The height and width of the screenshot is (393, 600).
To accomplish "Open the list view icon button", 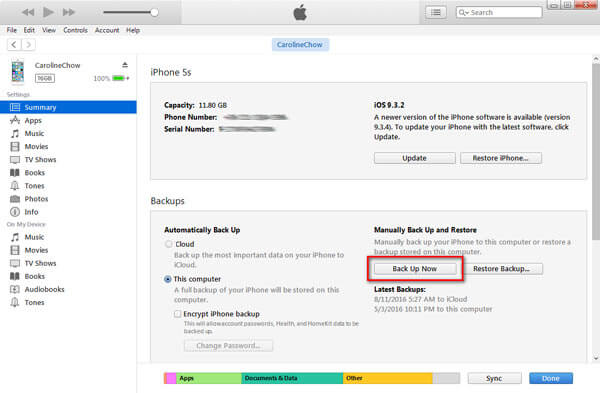I will (435, 12).
